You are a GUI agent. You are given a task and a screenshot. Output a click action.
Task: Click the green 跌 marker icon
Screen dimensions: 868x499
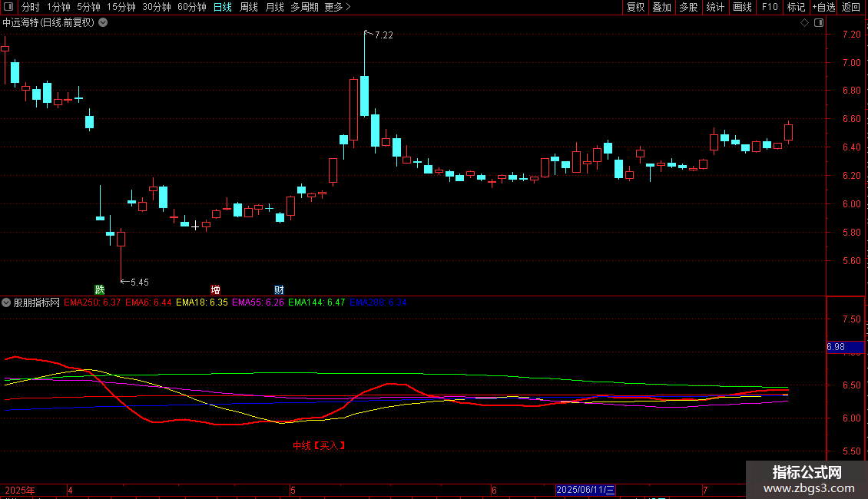pyautogui.click(x=100, y=290)
